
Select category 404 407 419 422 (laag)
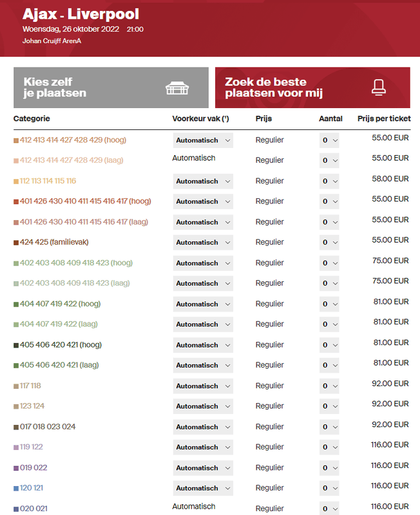(59, 324)
